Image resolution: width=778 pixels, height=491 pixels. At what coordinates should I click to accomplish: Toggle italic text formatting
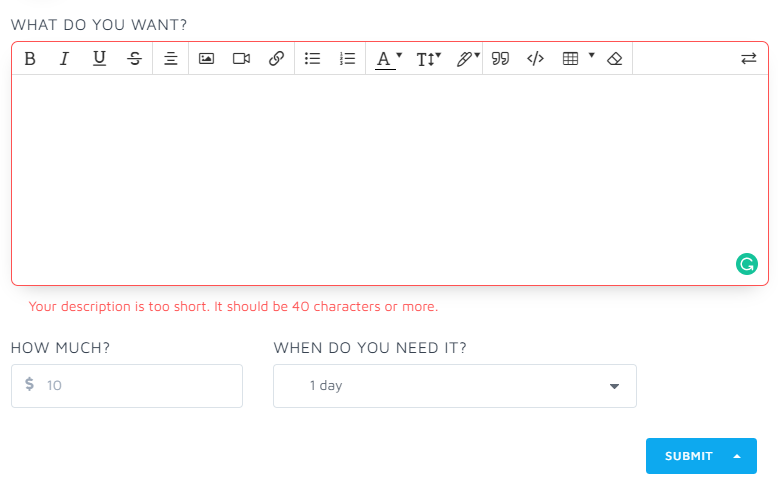click(64, 59)
